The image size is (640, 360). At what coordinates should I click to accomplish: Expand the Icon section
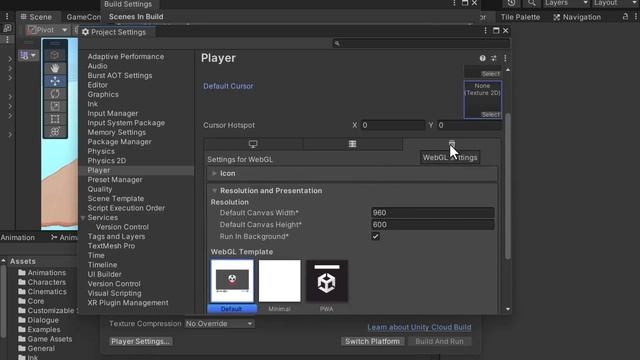pyautogui.click(x=214, y=173)
